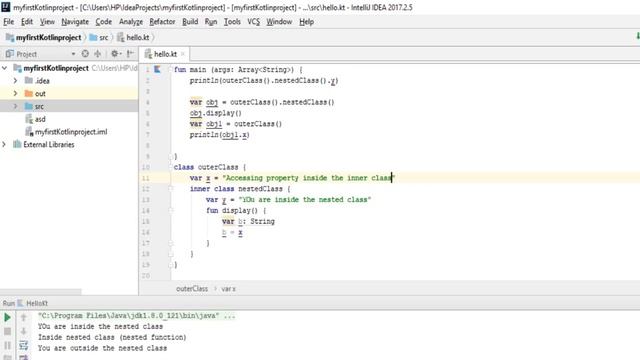Select the hello.kt editor tab
Viewport: 640px width, 360px height.
165,54
